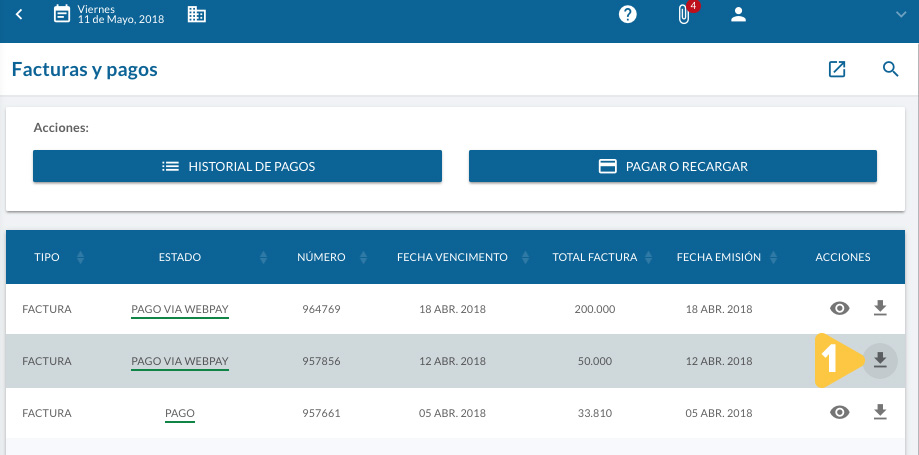This screenshot has height=455, width=919.
Task: Expand the header dropdown chevron at far right
Action: point(901,15)
